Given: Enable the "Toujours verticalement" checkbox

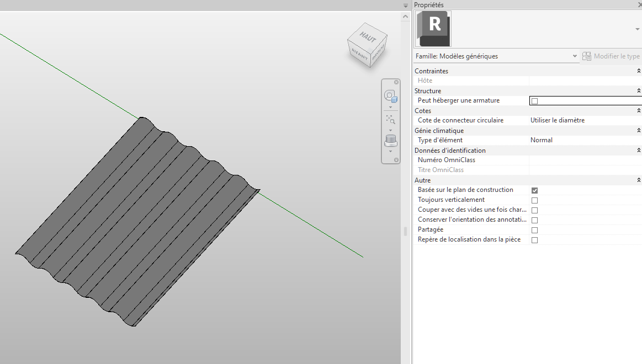Looking at the screenshot, I should [x=534, y=200].
